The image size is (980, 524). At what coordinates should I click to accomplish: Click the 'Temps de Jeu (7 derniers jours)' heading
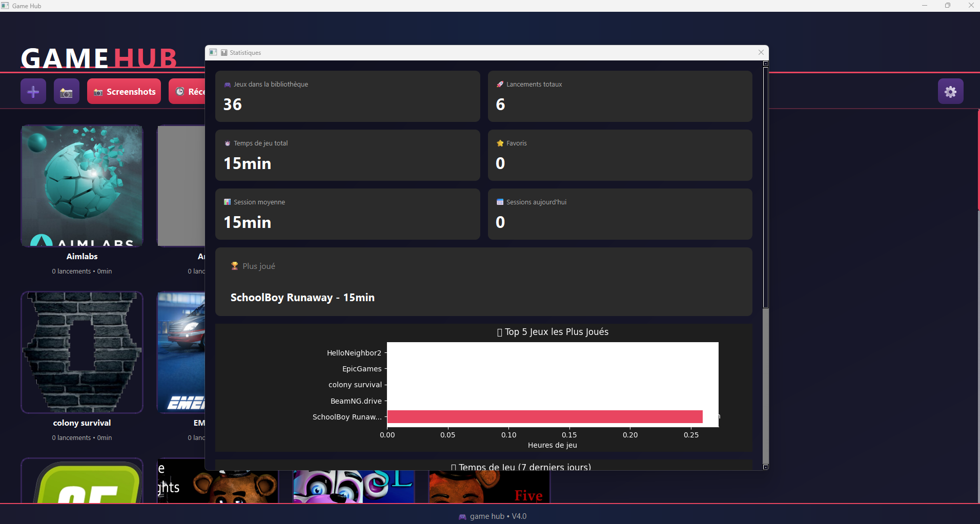(x=521, y=467)
